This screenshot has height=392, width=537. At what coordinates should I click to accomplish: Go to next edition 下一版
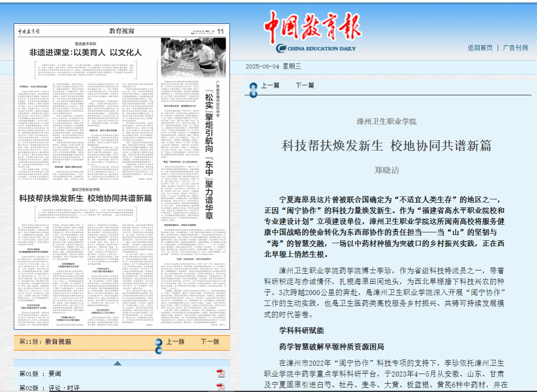[x=210, y=341]
